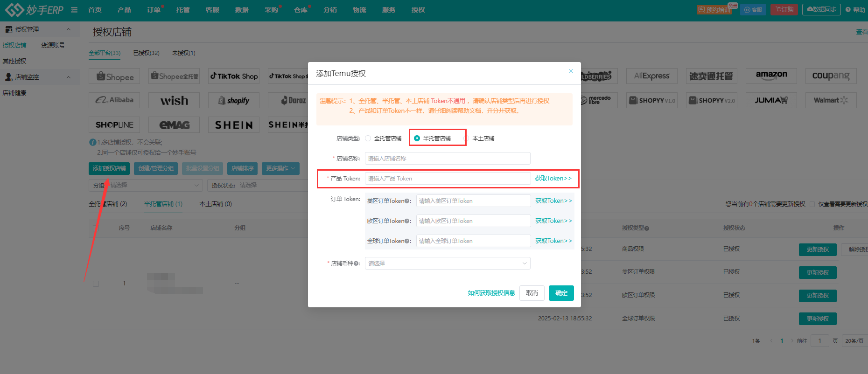The image size is (868, 374).
Task: Select the 全托管店铺 radio option
Action: click(368, 139)
